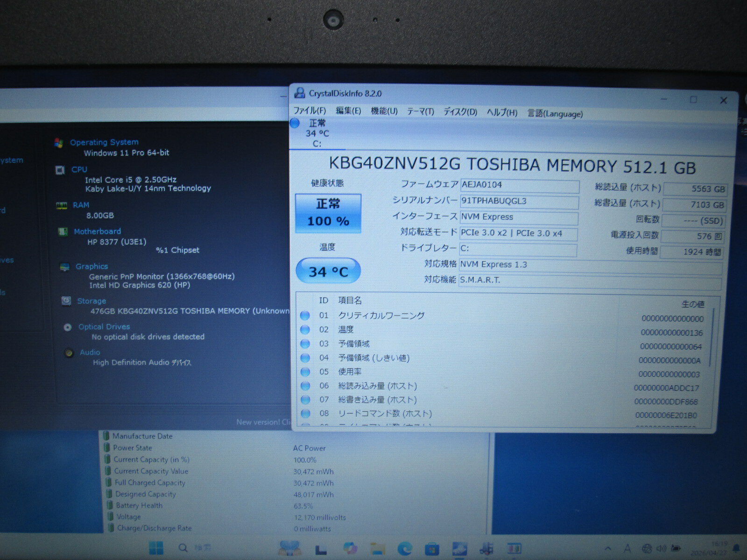Click the volume icon in system tray
Viewport: 747px width, 560px height.
pos(661,549)
